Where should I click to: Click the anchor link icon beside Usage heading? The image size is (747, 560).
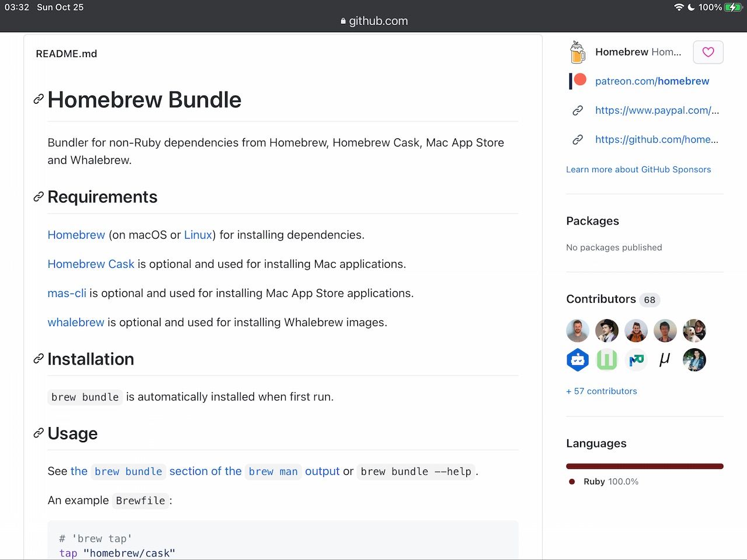[x=39, y=433]
